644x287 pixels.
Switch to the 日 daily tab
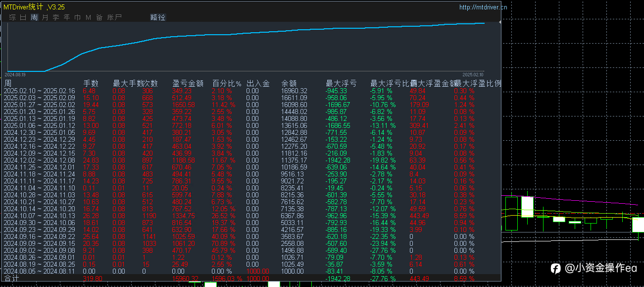(x=23, y=17)
